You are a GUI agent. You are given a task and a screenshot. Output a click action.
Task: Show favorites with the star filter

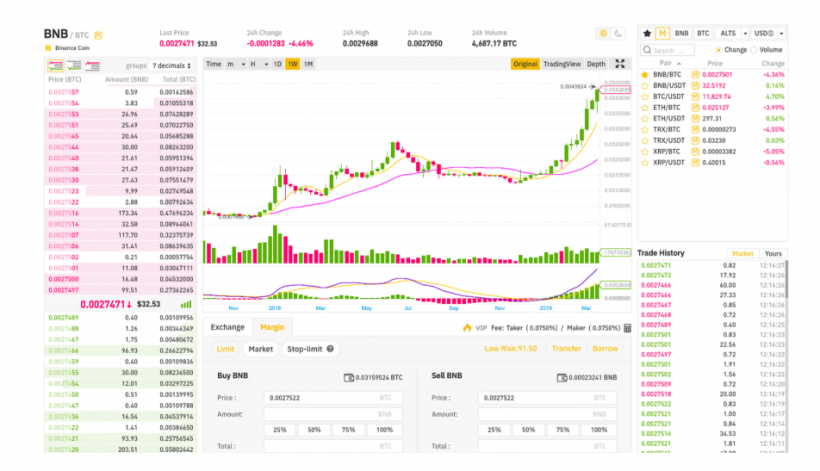[647, 33]
